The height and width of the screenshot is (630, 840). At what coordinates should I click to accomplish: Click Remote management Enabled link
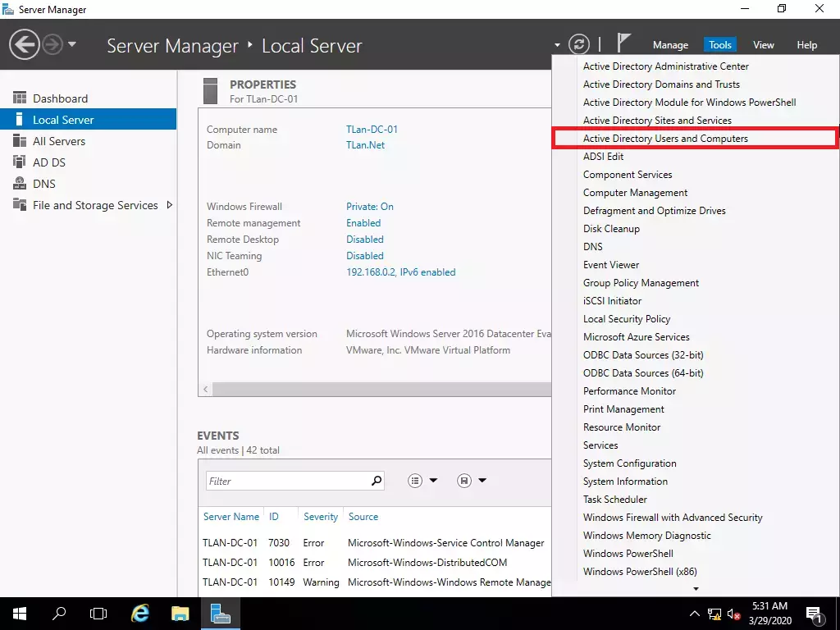[x=363, y=223]
